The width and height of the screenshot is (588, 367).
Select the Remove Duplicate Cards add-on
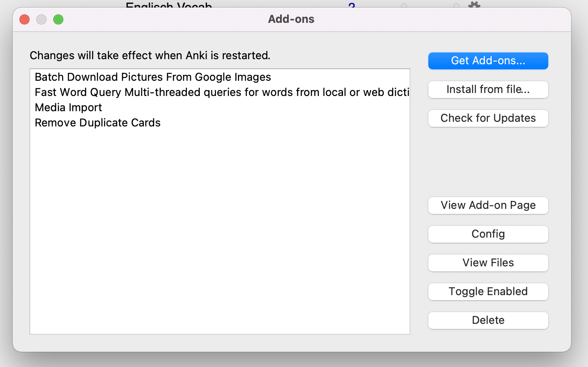pos(98,123)
